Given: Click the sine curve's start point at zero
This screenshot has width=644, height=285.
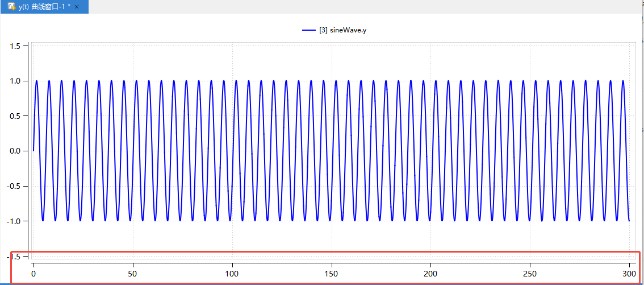Looking at the screenshot, I should click(34, 151).
